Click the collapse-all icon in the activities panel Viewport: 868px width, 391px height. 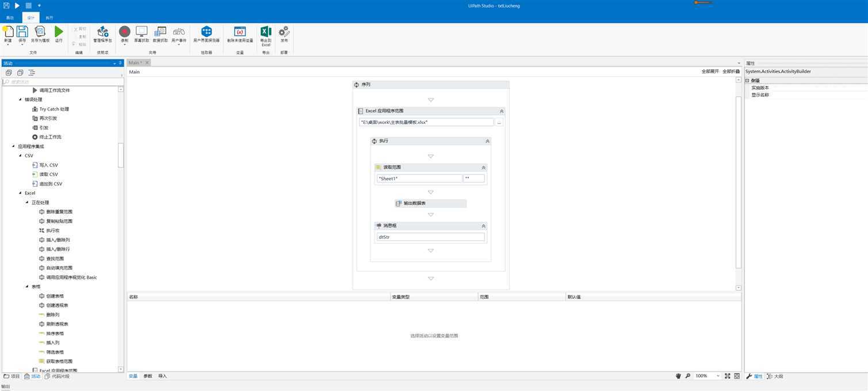point(20,73)
